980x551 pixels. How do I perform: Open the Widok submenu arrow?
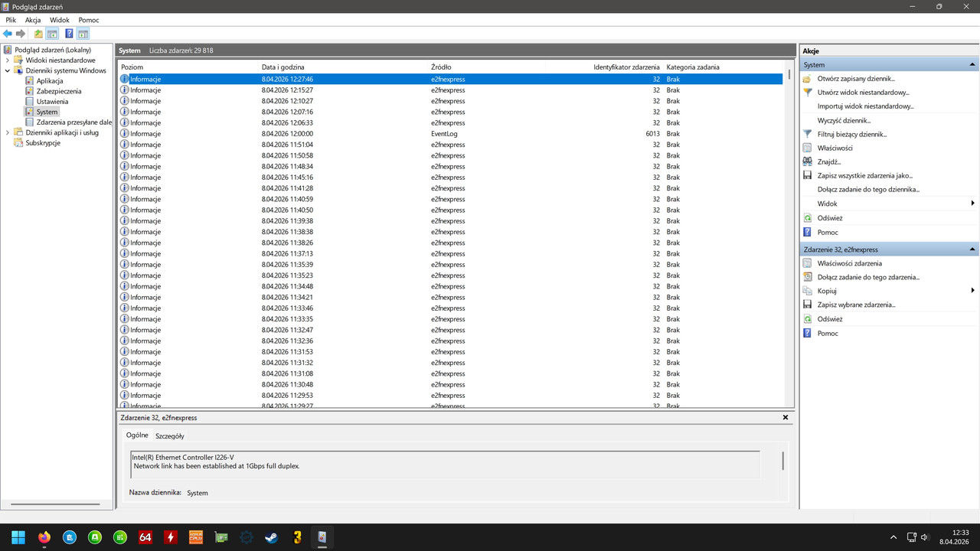coord(972,204)
